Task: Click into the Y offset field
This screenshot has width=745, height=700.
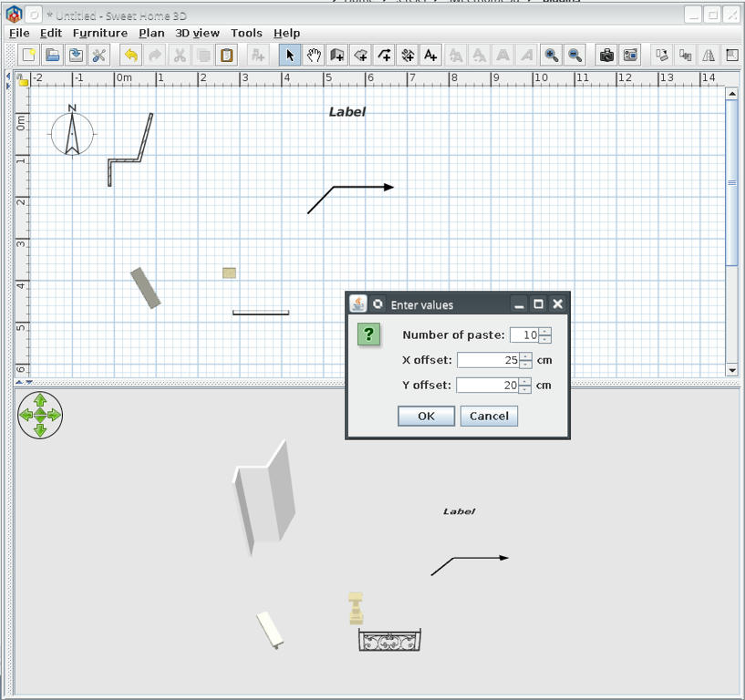Action: [x=487, y=386]
